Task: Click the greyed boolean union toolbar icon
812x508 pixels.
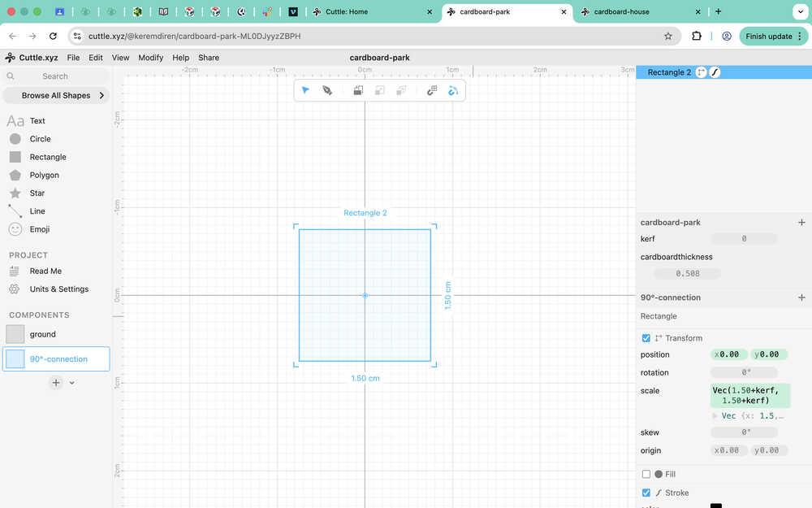Action: pos(379,90)
